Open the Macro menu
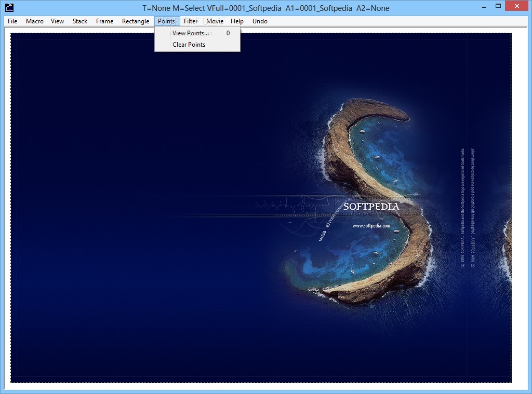This screenshot has width=532, height=394. point(35,21)
